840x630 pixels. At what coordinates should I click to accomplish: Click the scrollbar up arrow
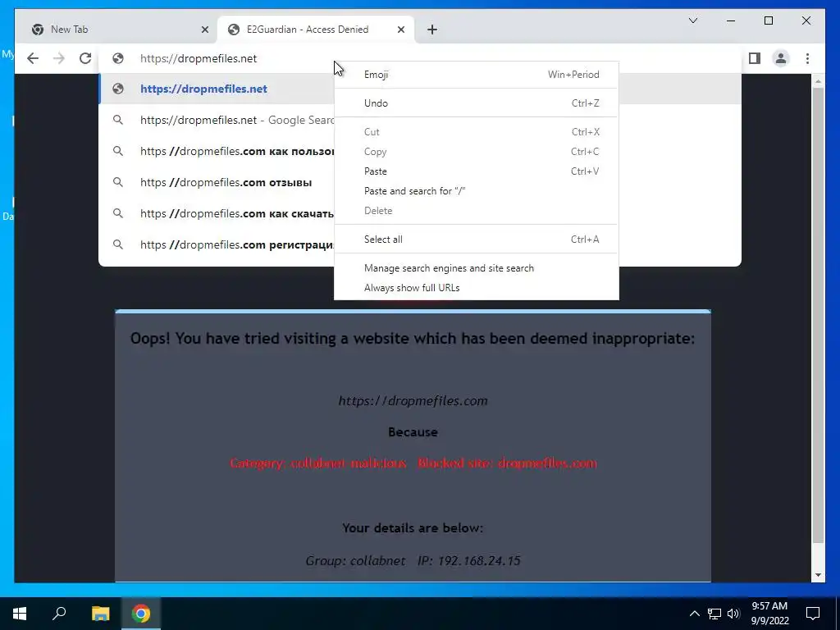[x=818, y=81]
